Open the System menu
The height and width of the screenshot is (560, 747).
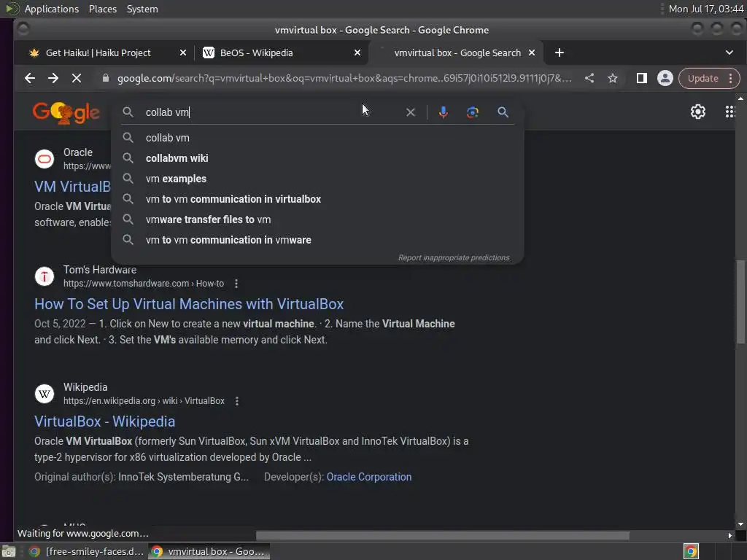tap(142, 9)
